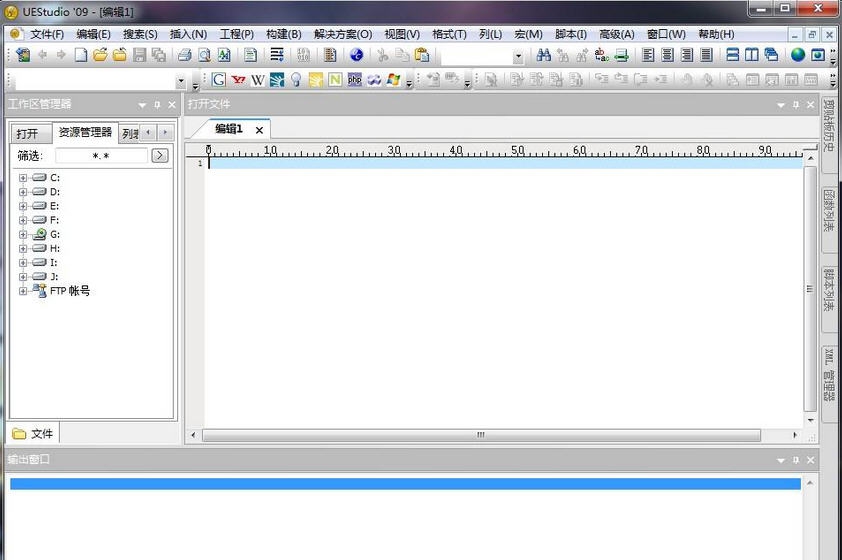The image size is (842, 560).
Task: Click the Open file folder icon
Action: pyautogui.click(x=100, y=55)
